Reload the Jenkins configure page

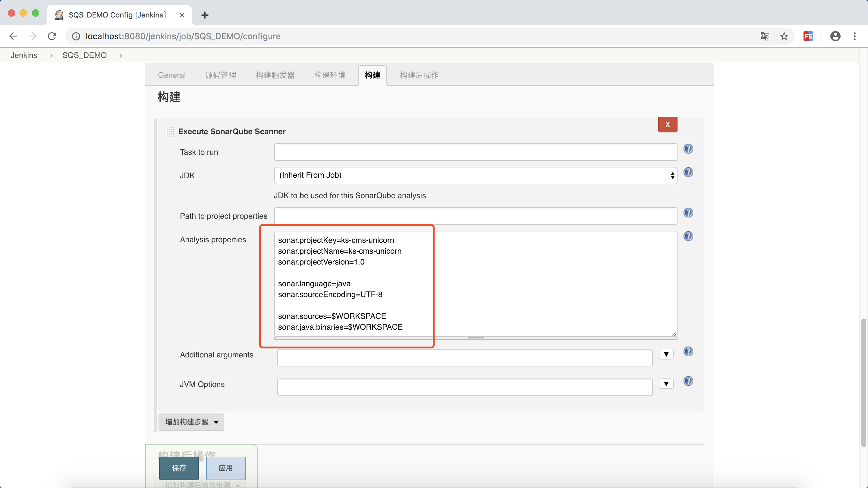tap(52, 36)
